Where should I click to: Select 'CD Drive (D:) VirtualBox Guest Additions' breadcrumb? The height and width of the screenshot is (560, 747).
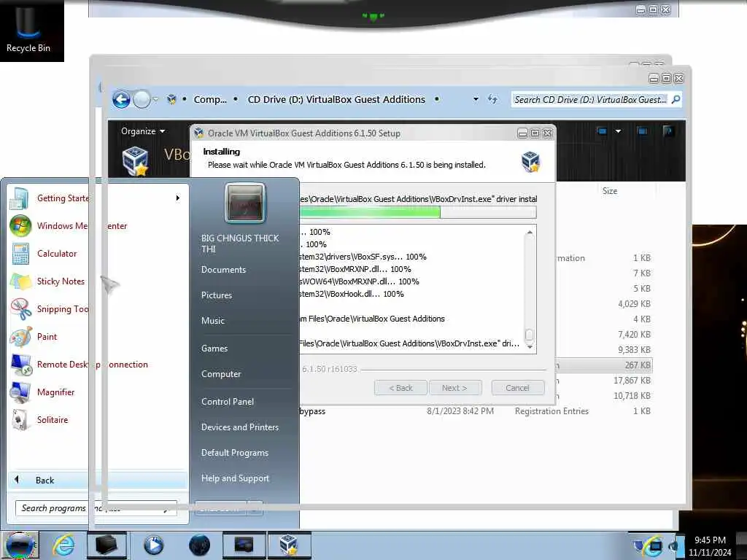[336, 99]
